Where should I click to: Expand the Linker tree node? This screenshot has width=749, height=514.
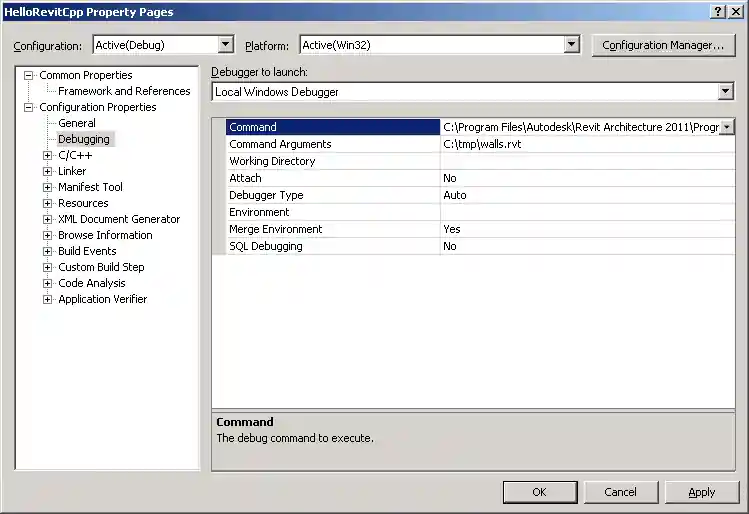pos(47,171)
